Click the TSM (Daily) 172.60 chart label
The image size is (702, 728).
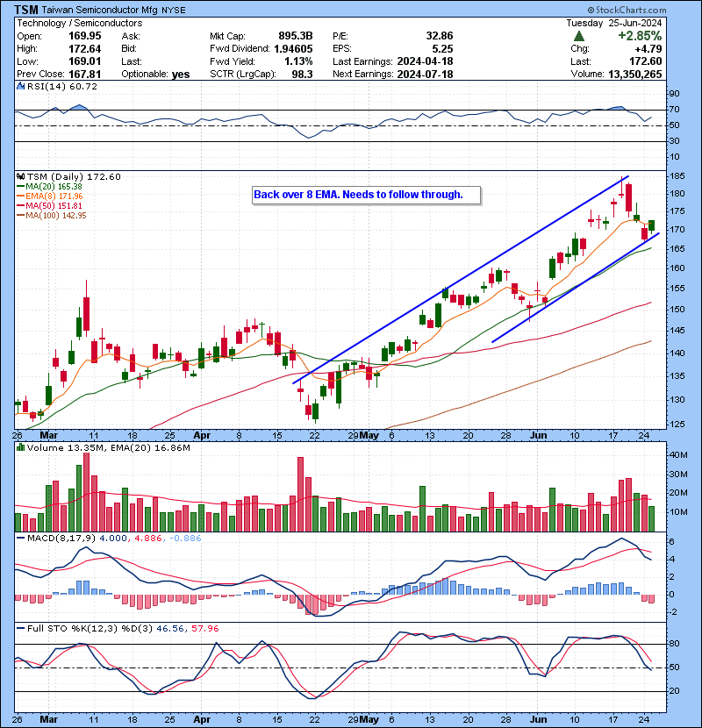(74, 176)
